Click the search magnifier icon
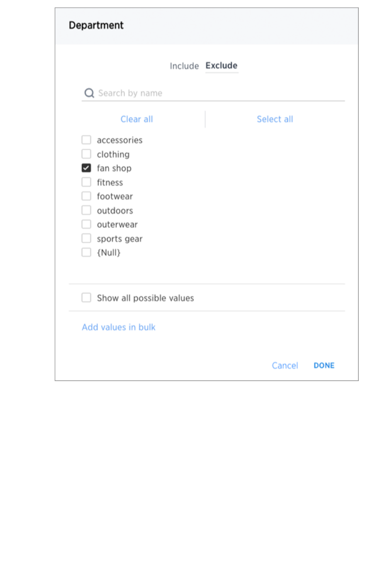The image size is (378, 588). coord(89,93)
